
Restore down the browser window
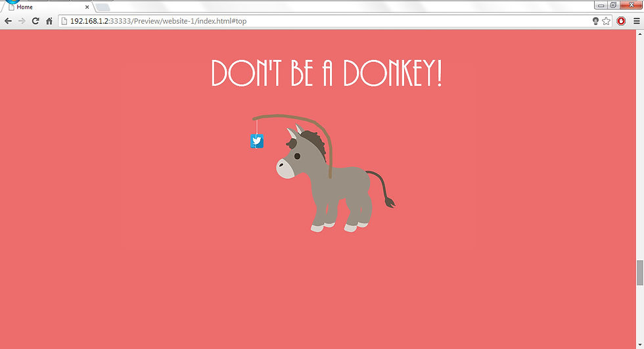pyautogui.click(x=612, y=5)
